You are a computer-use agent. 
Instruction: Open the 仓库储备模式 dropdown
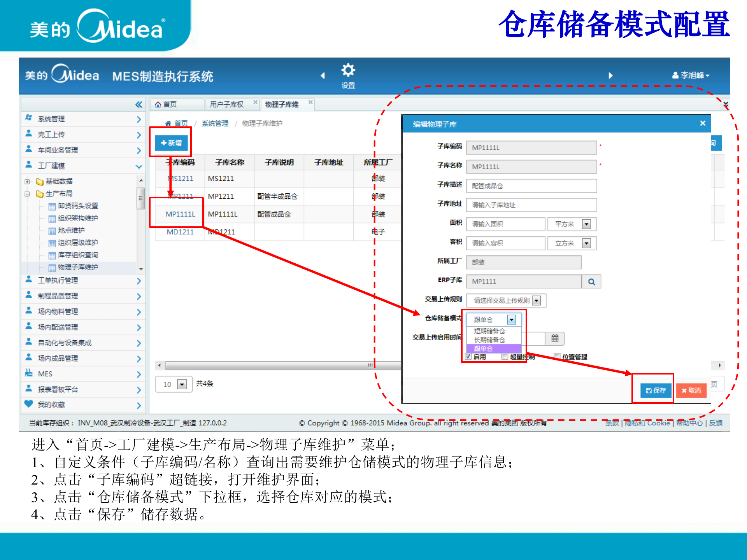tap(512, 319)
